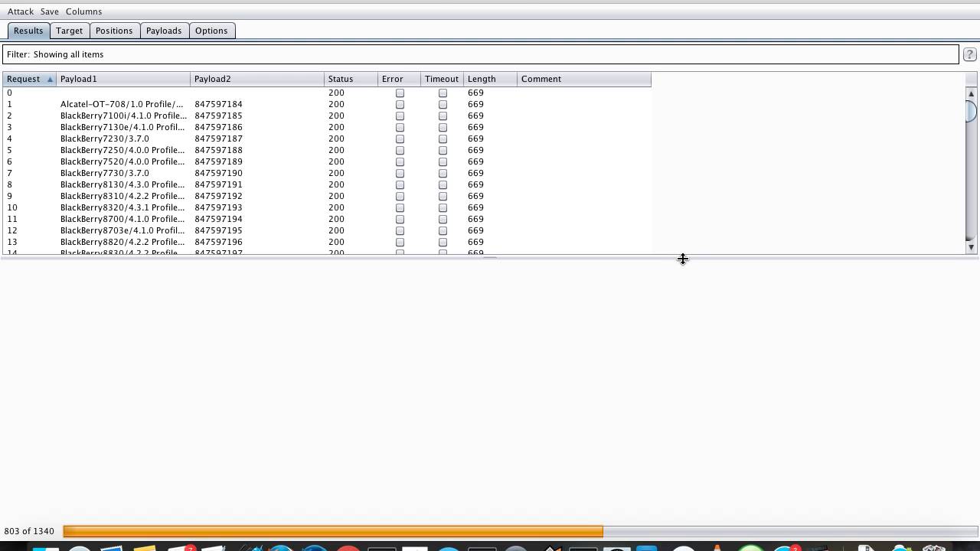Select the BlackBerry8700/4.1.0 payload cell
The height and width of the screenshot is (551, 980).
123,219
